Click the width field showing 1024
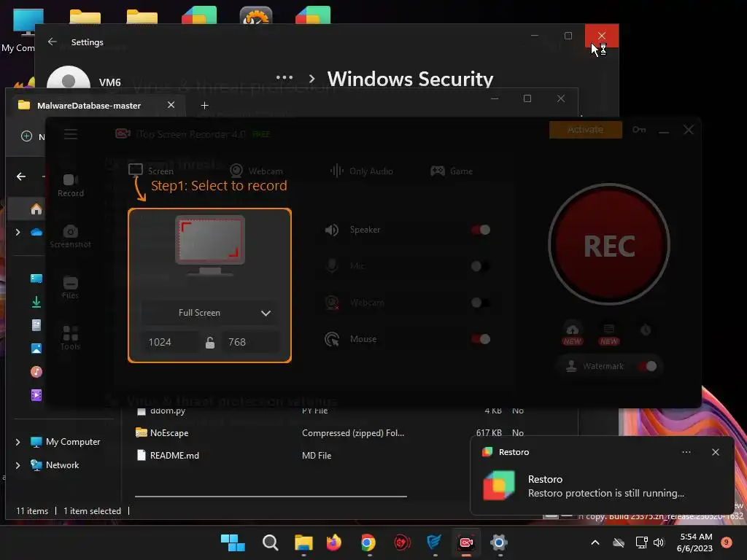This screenshot has height=560, width=747. pyautogui.click(x=169, y=342)
